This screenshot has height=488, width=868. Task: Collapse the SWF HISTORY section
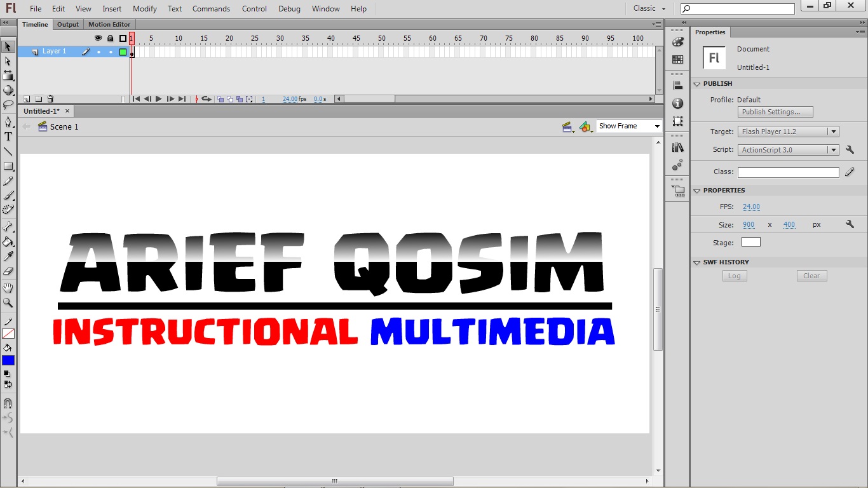[697, 262]
